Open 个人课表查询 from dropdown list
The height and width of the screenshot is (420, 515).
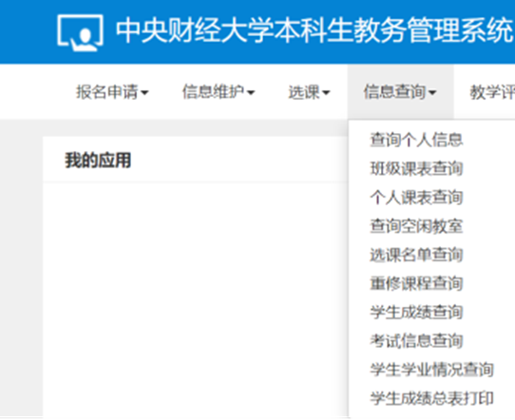[416, 198]
